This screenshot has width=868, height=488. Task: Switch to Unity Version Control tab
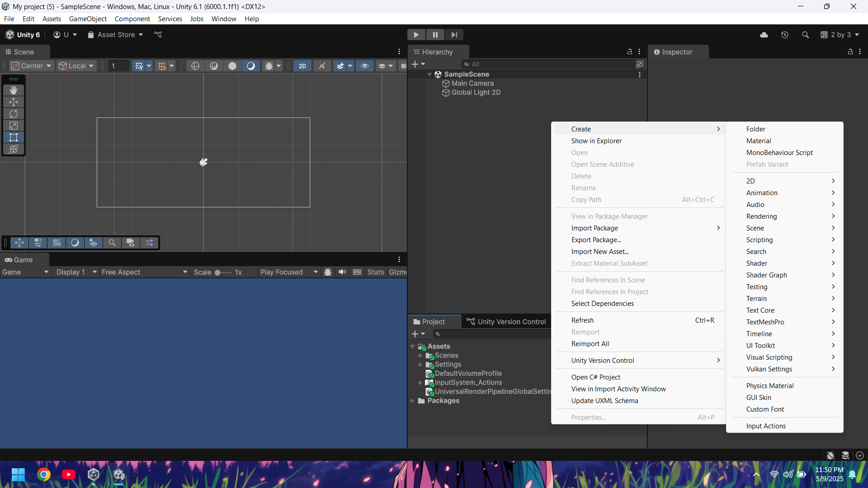pos(506,322)
